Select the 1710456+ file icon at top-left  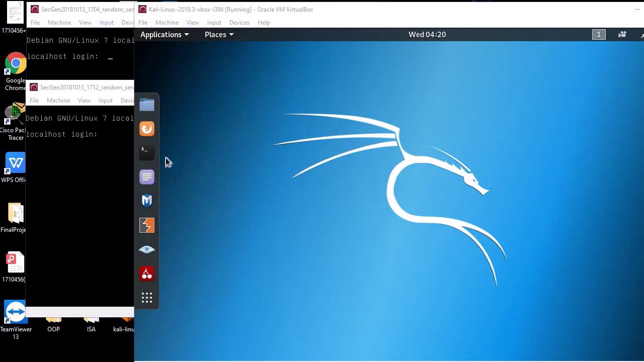[14, 19]
